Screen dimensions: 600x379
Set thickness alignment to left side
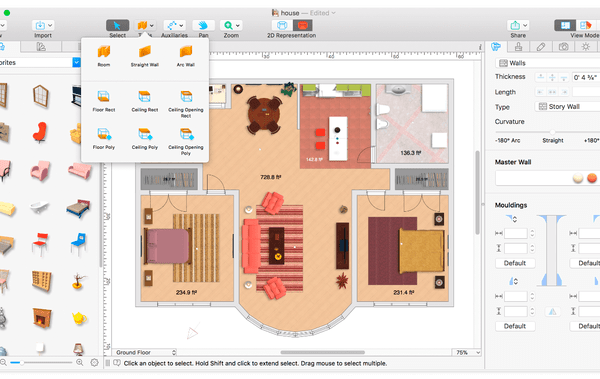point(540,77)
